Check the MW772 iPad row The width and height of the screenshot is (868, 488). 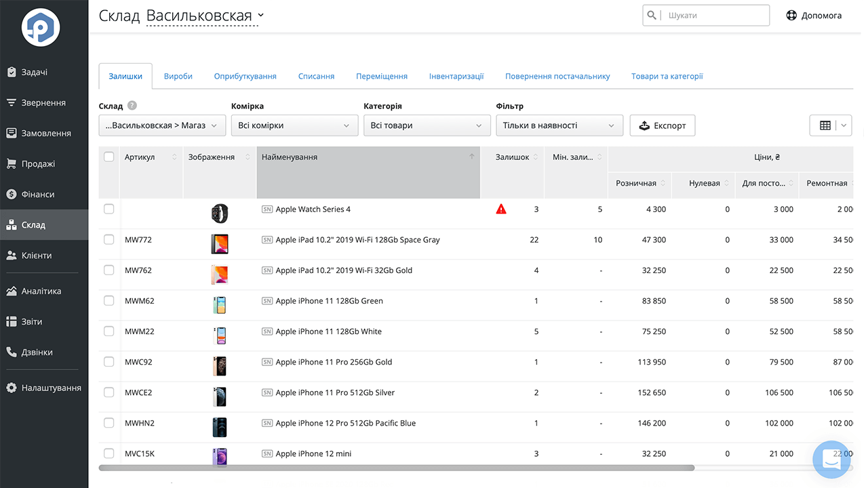(109, 239)
